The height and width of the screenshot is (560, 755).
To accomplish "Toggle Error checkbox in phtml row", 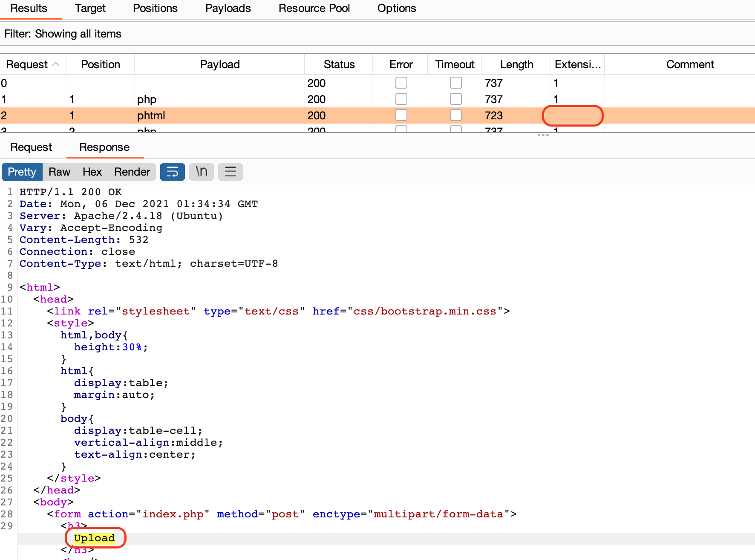I will tap(401, 115).
